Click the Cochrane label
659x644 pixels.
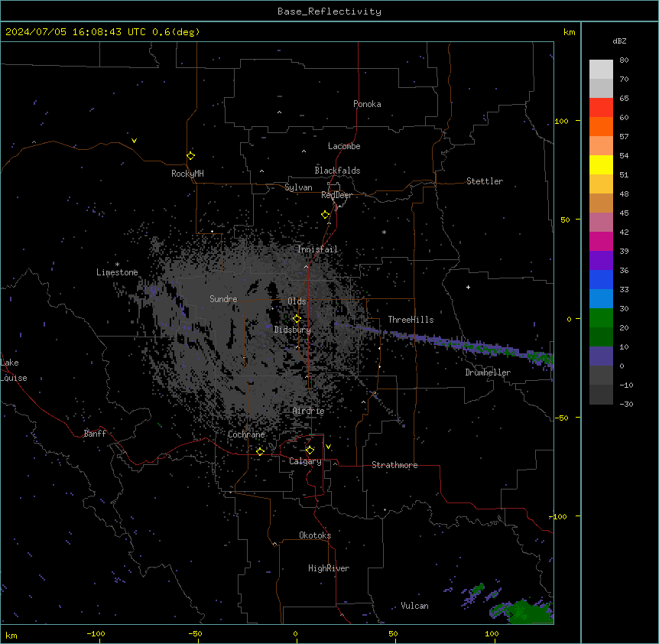pos(246,434)
